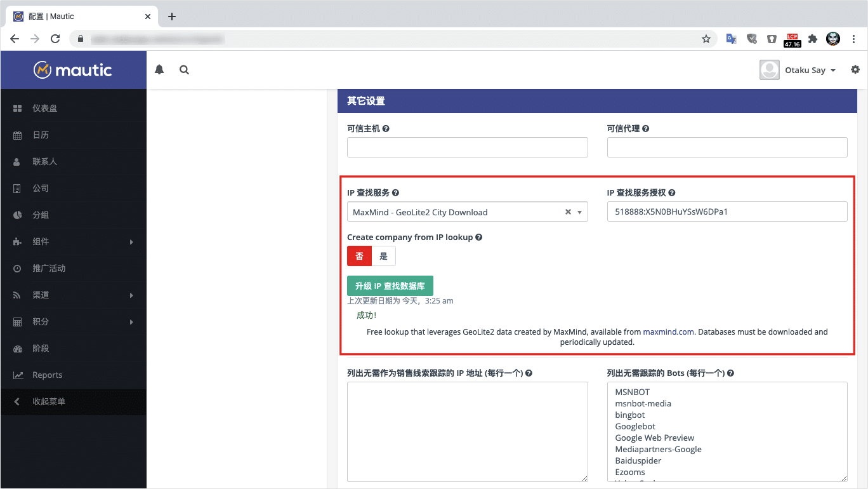Image resolution: width=868 pixels, height=489 pixels.
Task: Click the IP address exclusion textarea
Action: pyautogui.click(x=468, y=432)
